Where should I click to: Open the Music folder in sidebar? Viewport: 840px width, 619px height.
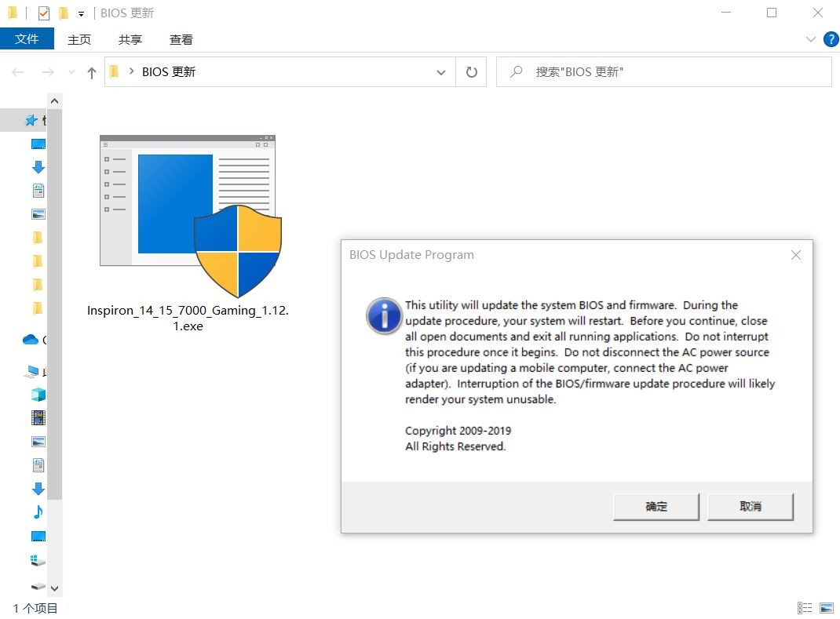point(38,512)
